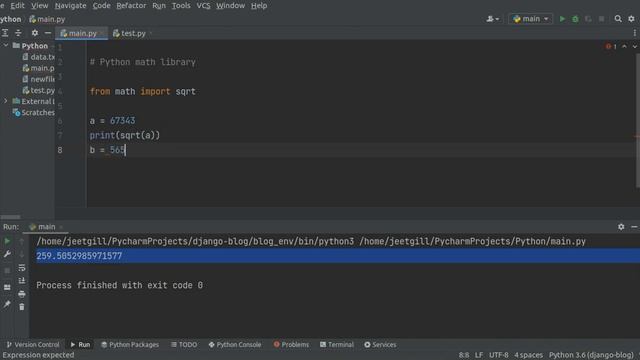Click Restore Layout icon in Run panel
This screenshot has width=640, height=360.
click(x=7, y=287)
